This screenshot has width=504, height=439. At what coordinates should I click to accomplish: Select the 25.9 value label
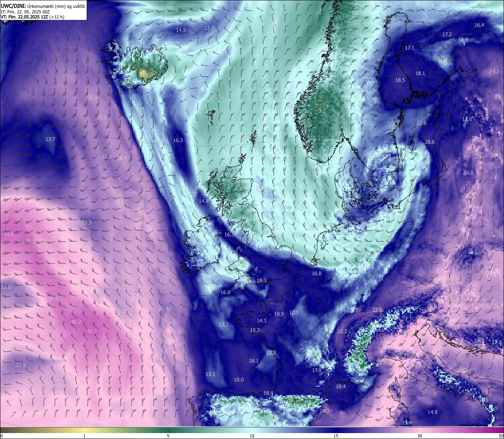[102, 118]
